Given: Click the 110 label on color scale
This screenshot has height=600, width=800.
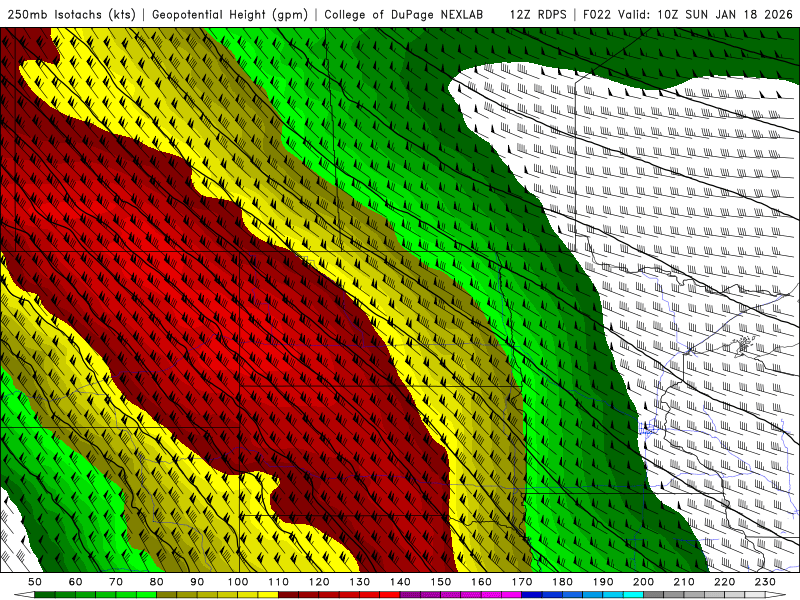Looking at the screenshot, I should [279, 582].
